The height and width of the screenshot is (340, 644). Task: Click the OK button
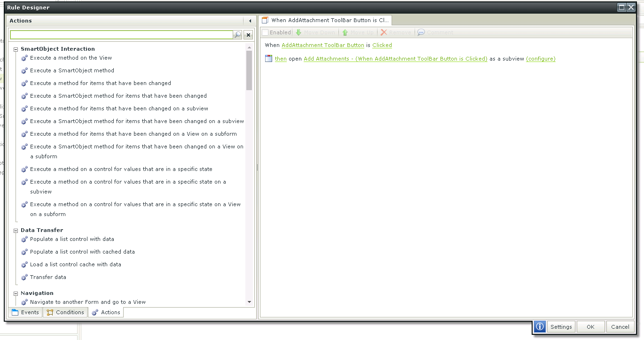[x=590, y=327]
